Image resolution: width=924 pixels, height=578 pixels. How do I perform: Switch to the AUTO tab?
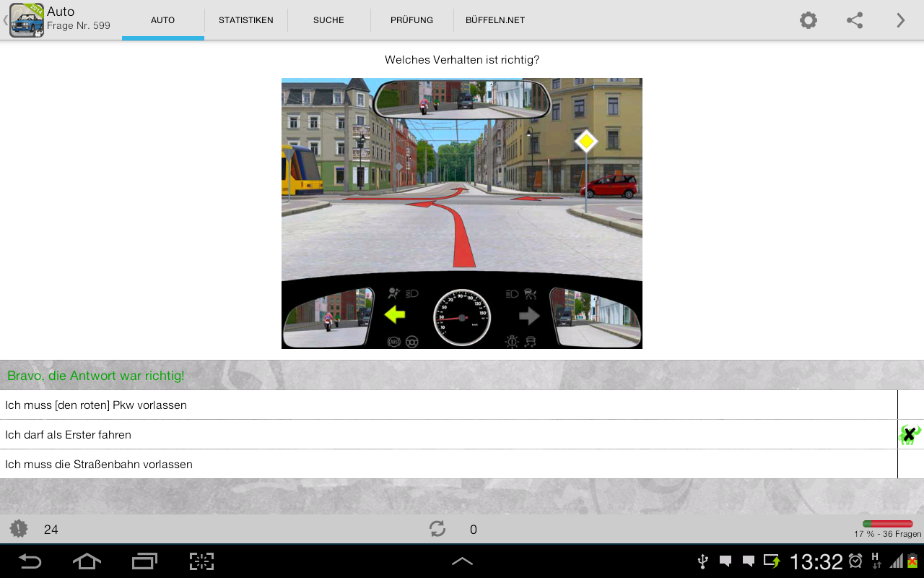point(163,20)
